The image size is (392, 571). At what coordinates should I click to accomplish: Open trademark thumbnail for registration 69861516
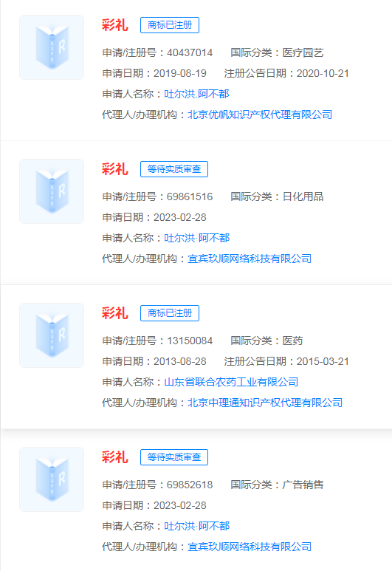coord(52,191)
